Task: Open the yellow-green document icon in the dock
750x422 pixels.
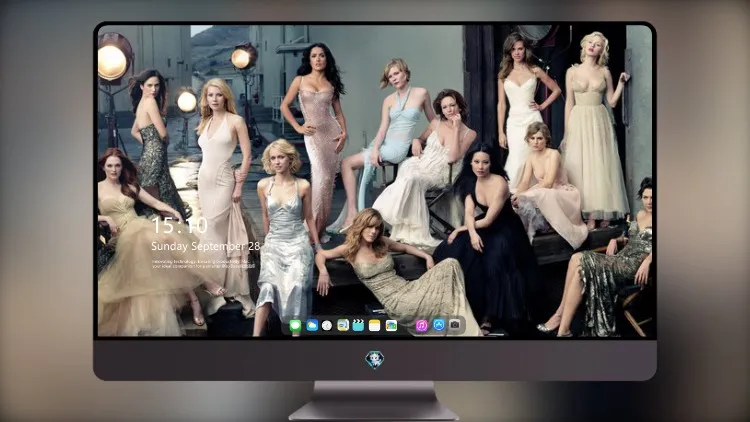Action: click(x=343, y=326)
